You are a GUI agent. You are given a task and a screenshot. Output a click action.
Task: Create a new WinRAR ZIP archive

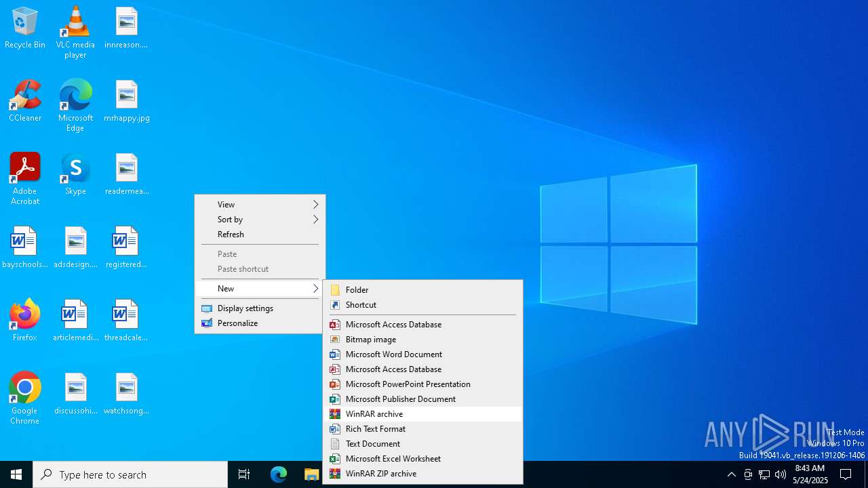[423, 474]
